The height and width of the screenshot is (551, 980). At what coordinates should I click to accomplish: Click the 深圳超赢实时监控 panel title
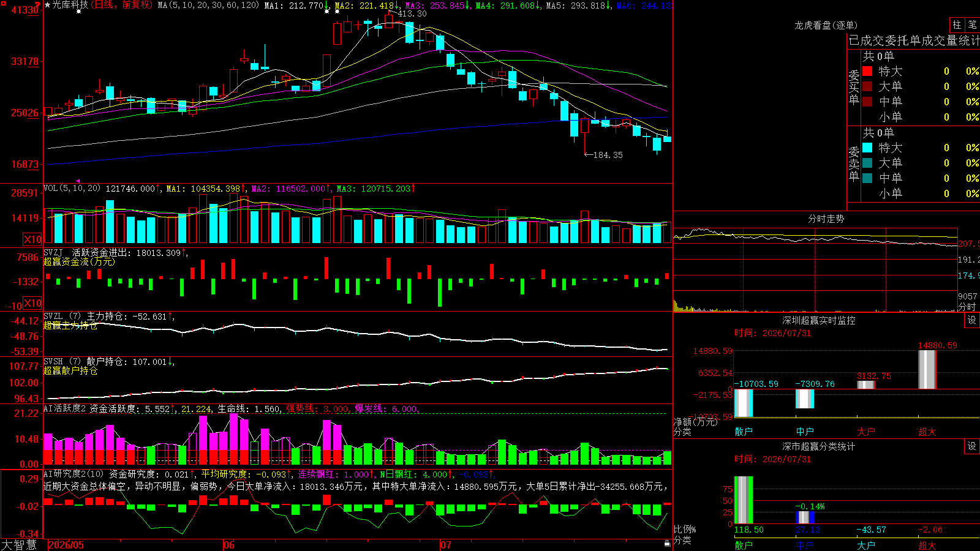[819, 320]
